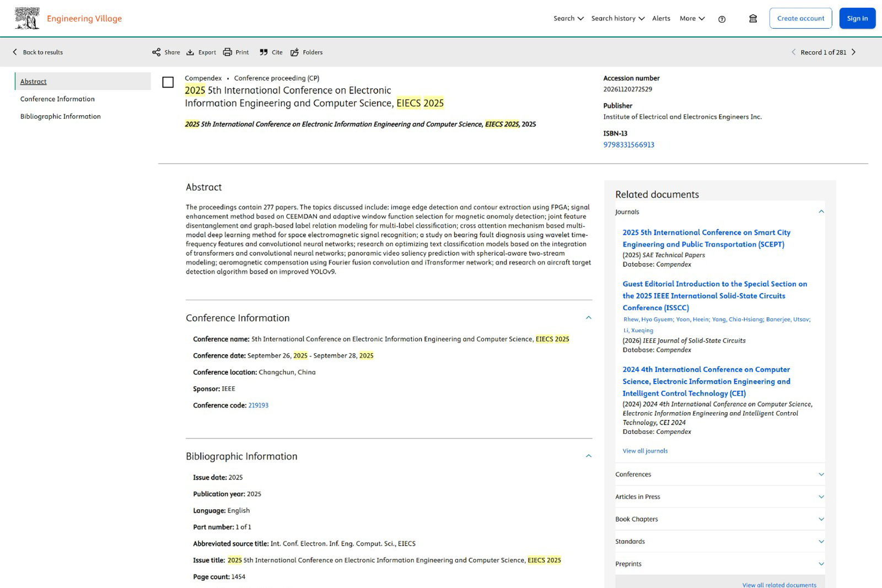The width and height of the screenshot is (882, 588).
Task: Click author Li, Xueqing
Action: point(638,331)
